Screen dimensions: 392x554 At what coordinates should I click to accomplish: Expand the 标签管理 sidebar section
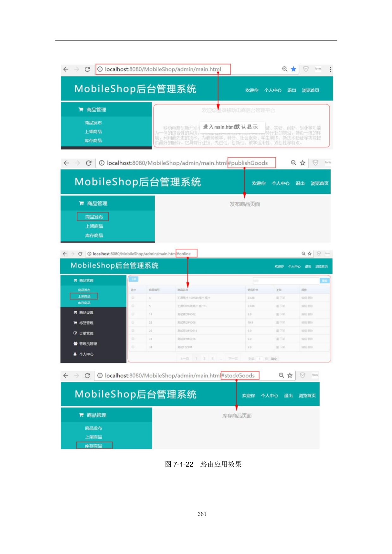pyautogui.click(x=86, y=323)
